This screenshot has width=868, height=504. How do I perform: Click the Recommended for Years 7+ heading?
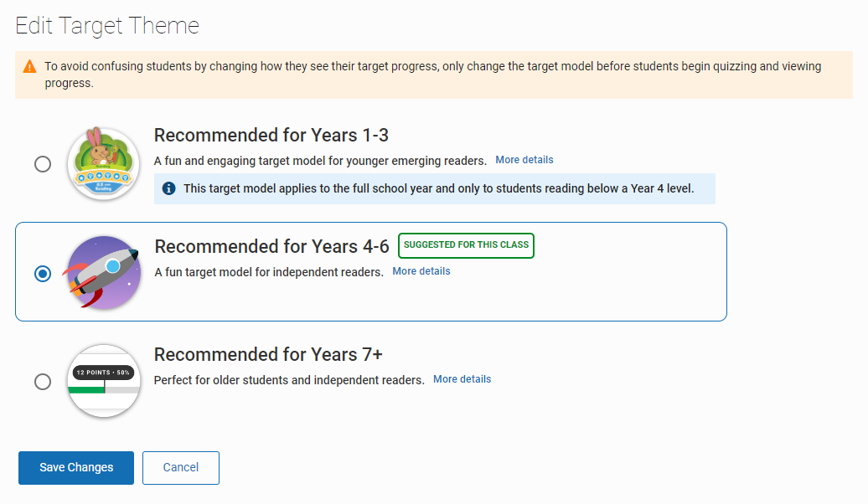(x=268, y=354)
